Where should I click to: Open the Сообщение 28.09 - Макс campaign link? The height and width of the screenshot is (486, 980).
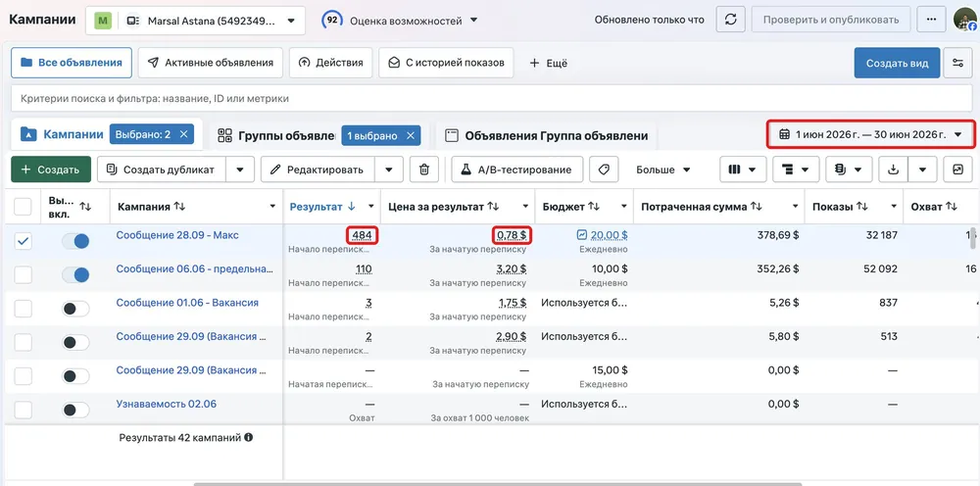click(177, 235)
